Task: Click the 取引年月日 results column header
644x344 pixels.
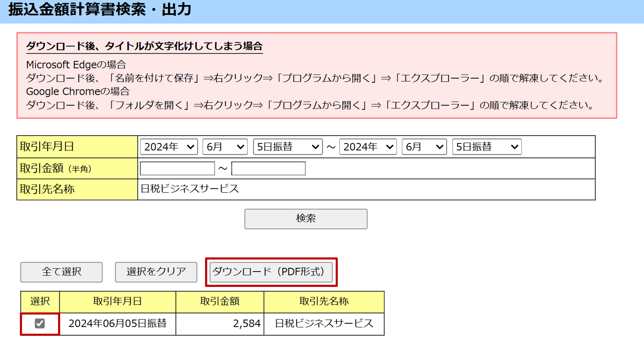Action: click(118, 301)
